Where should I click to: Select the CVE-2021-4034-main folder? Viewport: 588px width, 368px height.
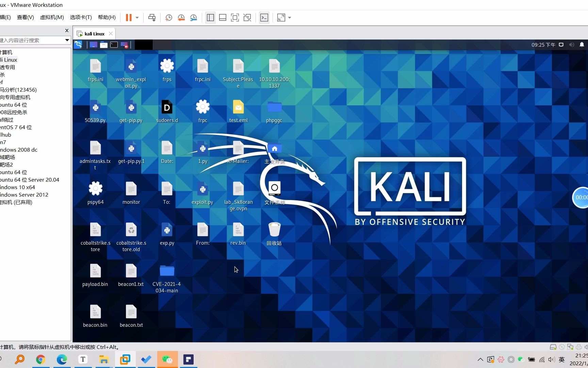pyautogui.click(x=167, y=278)
